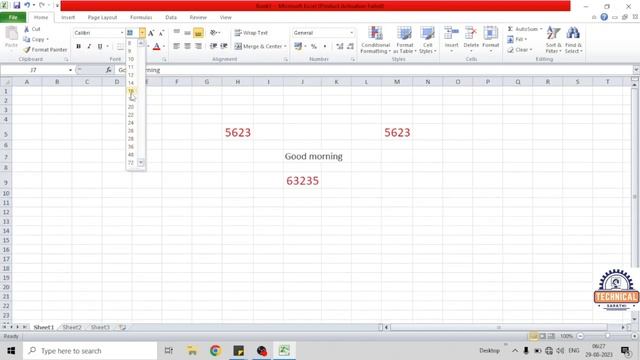Open the File tab
Image resolution: width=640 pixels, height=360 pixels.
(x=13, y=17)
